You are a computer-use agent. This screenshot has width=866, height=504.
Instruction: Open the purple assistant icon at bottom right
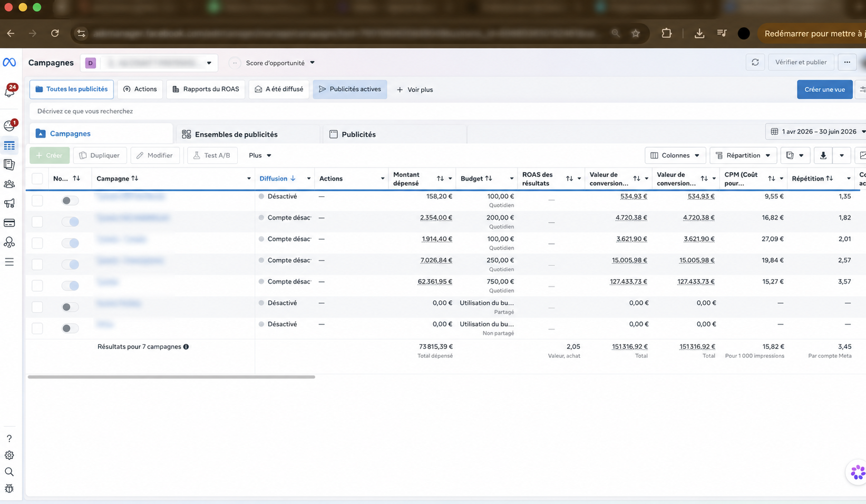pyautogui.click(x=857, y=472)
